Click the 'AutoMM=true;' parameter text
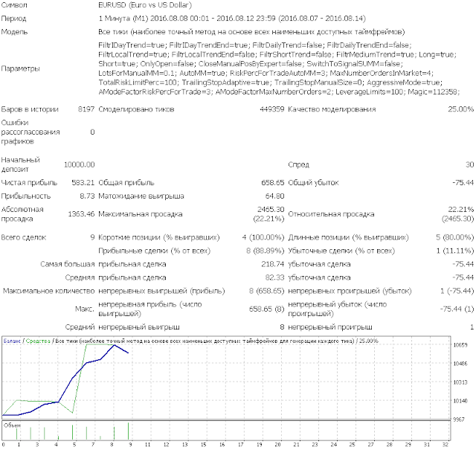Image resolution: width=476 pixels, height=450 pixels. [202, 73]
